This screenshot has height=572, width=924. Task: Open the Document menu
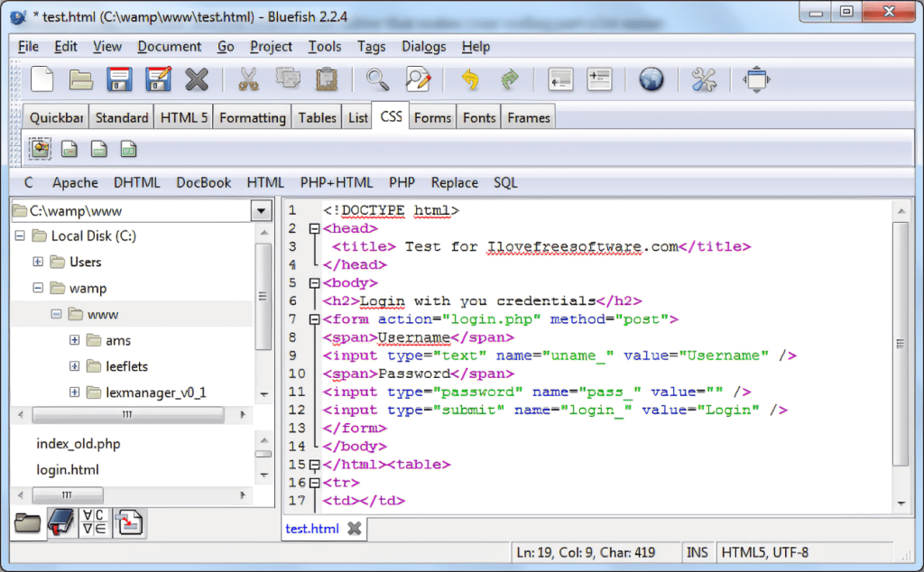pyautogui.click(x=169, y=47)
